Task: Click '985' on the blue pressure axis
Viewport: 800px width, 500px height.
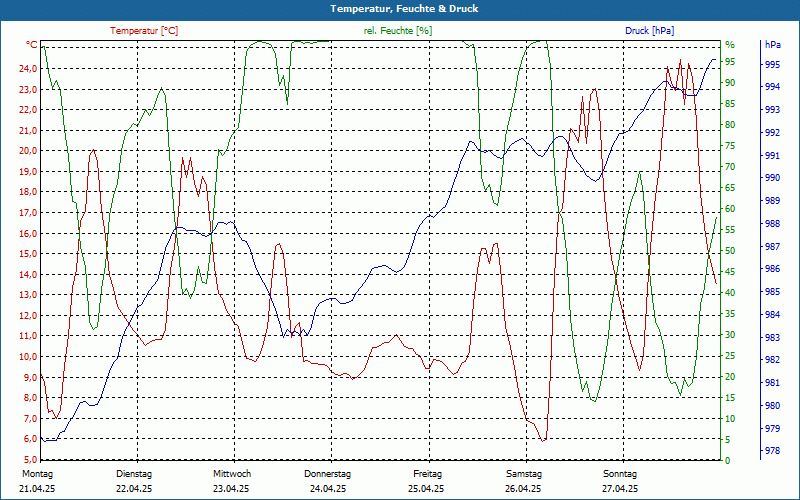Action: pos(772,292)
